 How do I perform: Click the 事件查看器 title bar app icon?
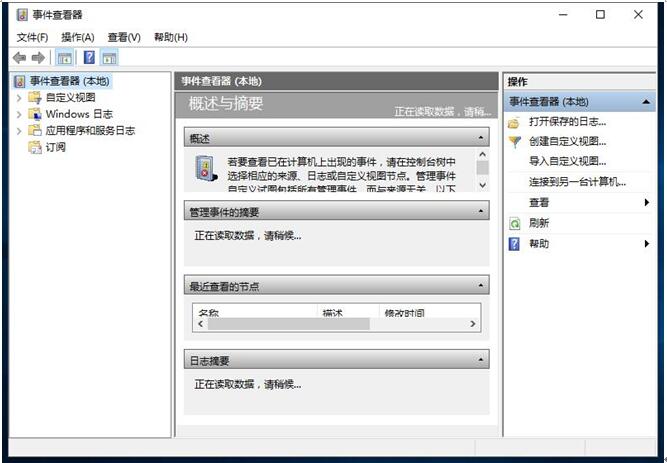coord(22,15)
